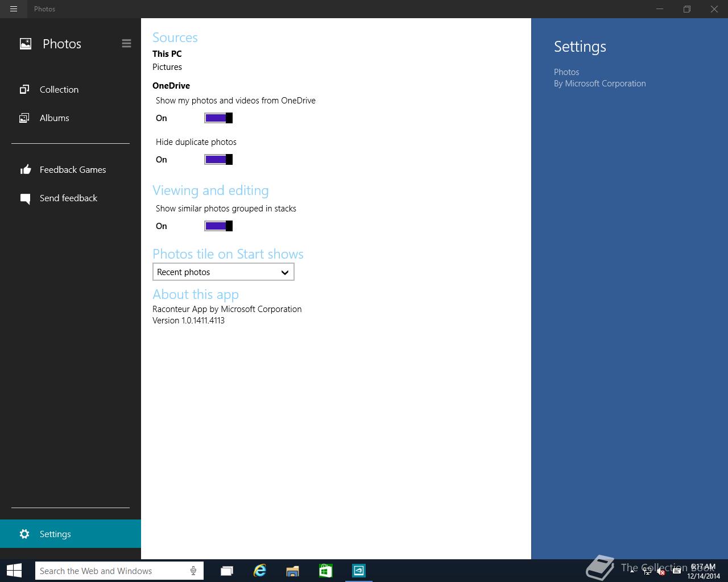Click the taskbar clock showing 12/14/2014
The width and height of the screenshot is (728, 582).
(703, 571)
